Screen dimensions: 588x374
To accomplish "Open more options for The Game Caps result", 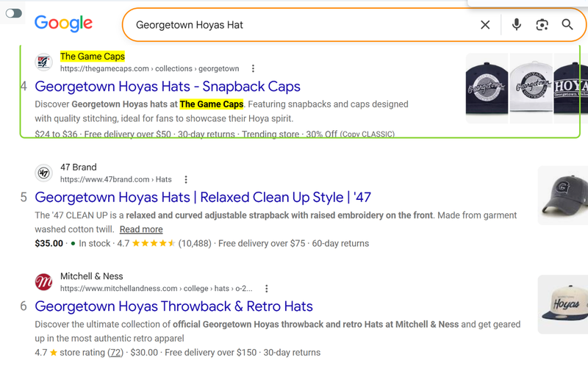I will (x=253, y=68).
